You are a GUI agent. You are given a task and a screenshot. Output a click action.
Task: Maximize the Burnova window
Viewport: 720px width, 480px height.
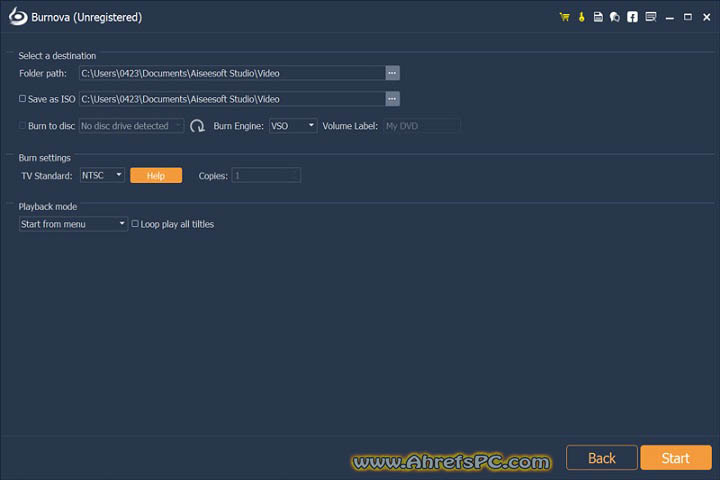687,17
